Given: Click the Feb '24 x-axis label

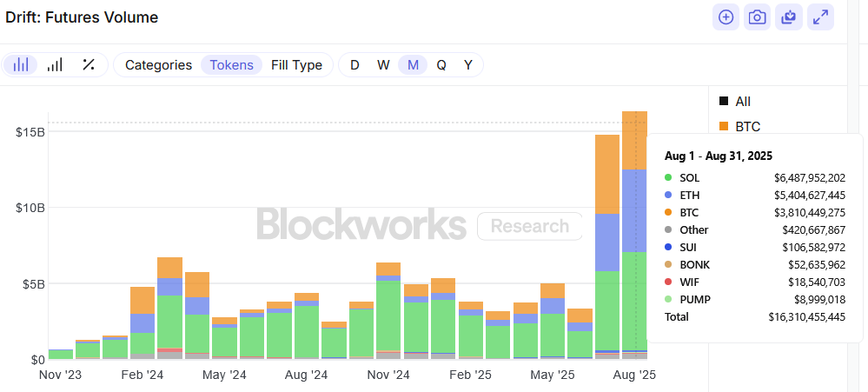Looking at the screenshot, I should point(142,375).
